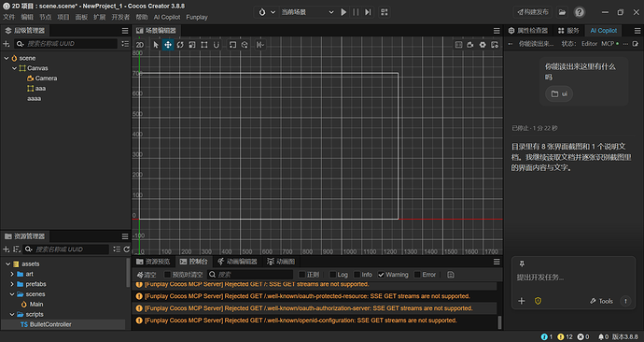Switch the scene view 2D mode button
The image size is (644, 342).
pyautogui.click(x=140, y=45)
